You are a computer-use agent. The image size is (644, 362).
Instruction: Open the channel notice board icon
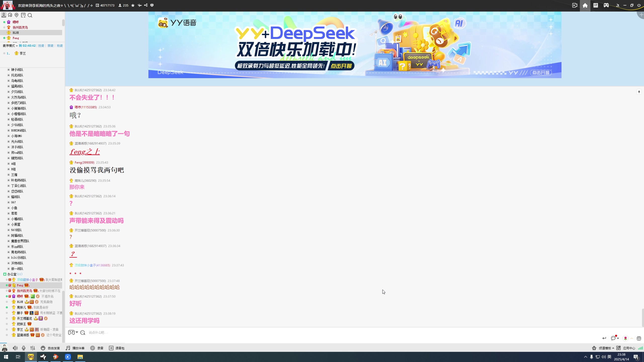tap(23, 15)
